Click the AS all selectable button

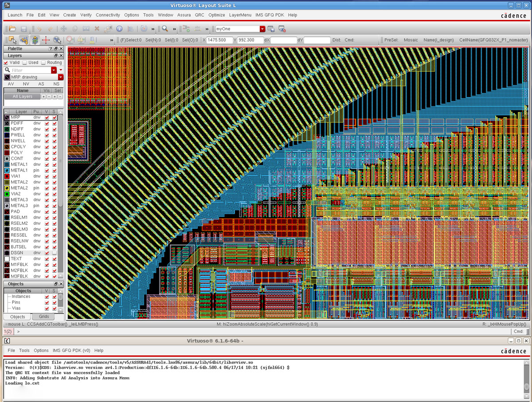tap(41, 84)
